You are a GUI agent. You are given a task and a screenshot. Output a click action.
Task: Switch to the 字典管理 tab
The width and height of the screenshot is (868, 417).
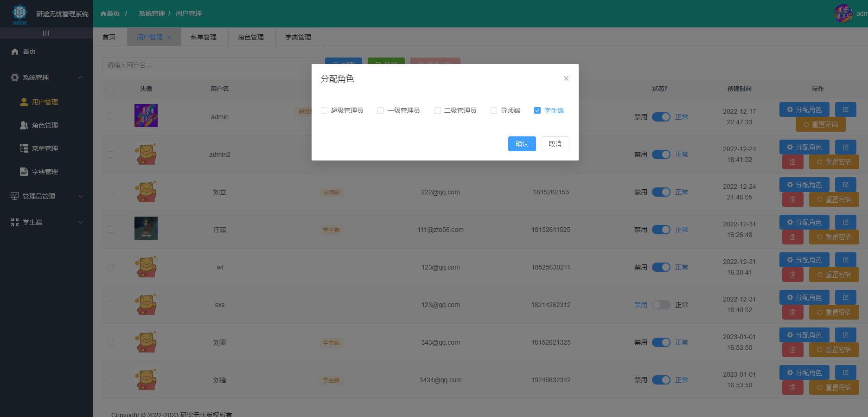[298, 37]
